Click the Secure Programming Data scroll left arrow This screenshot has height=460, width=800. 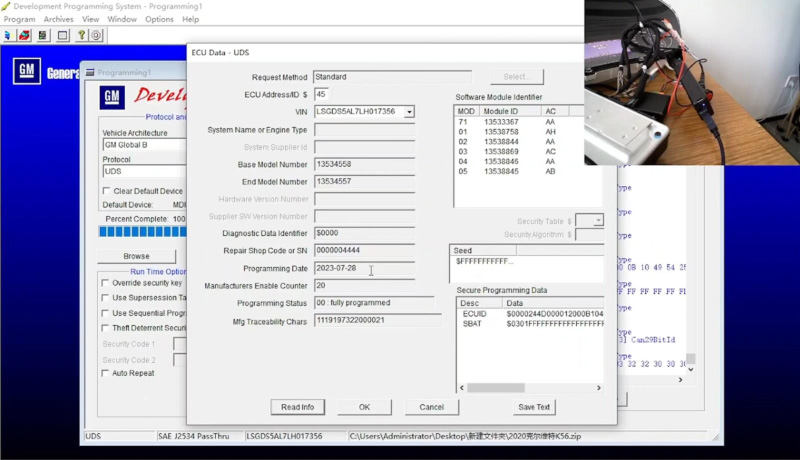(x=462, y=388)
